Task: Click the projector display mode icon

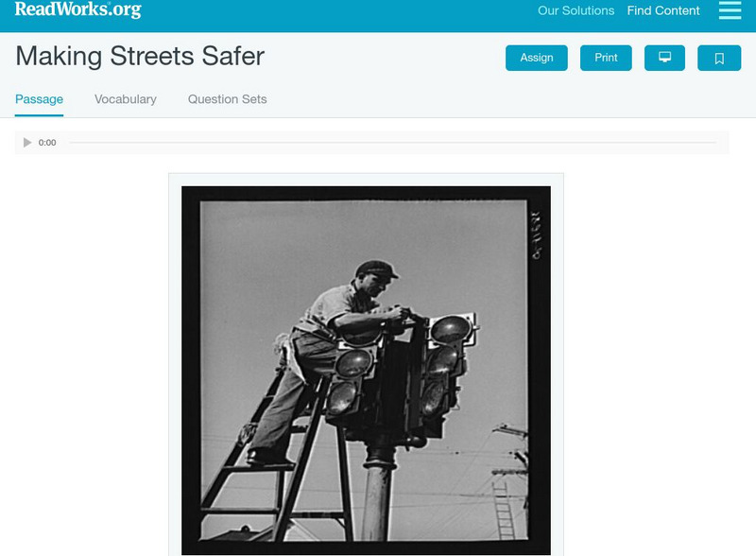Action: pyautogui.click(x=664, y=58)
